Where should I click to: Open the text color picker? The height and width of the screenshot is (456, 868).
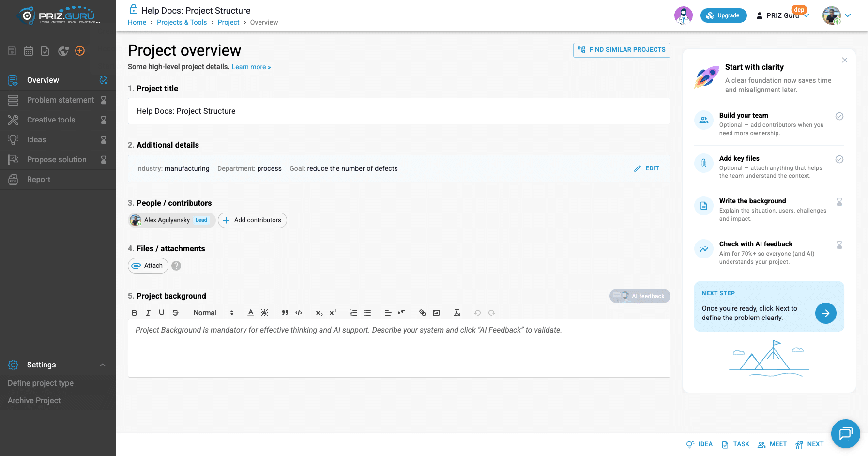pos(251,313)
